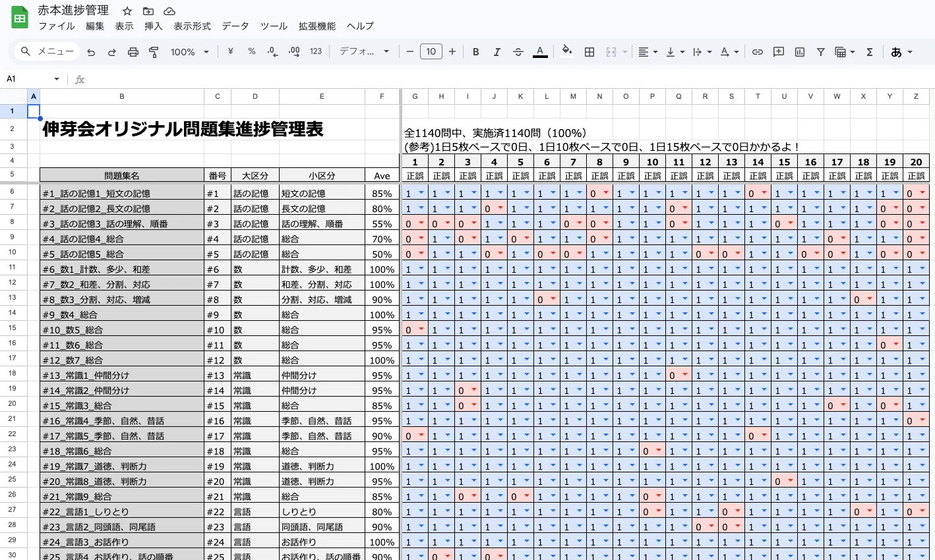Open vertical align dropdown

coord(675,51)
